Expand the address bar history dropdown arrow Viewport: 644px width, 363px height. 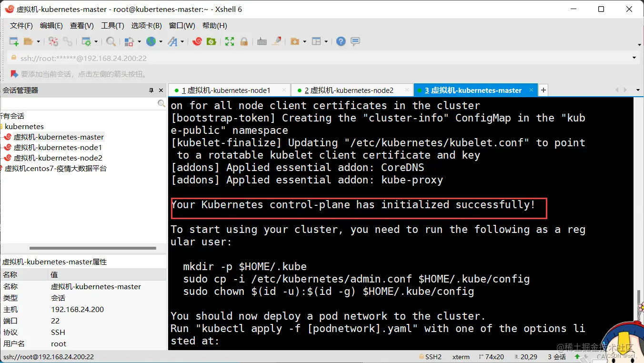tap(634, 58)
